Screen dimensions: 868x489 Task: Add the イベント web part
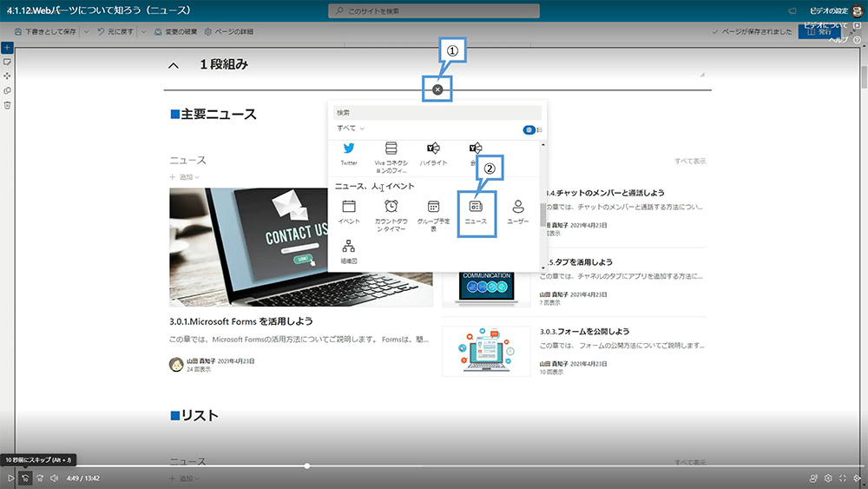pyautogui.click(x=349, y=213)
